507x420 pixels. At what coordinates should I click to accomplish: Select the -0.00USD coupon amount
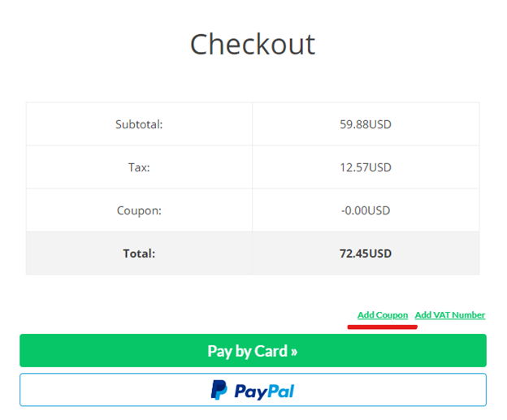pyautogui.click(x=366, y=210)
